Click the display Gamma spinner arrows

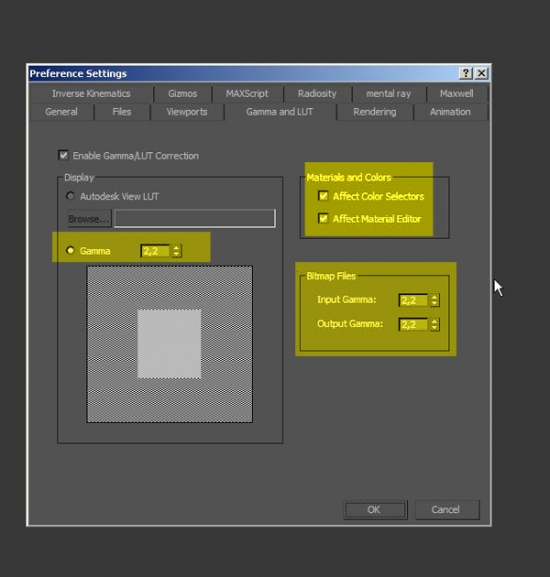tap(177, 251)
